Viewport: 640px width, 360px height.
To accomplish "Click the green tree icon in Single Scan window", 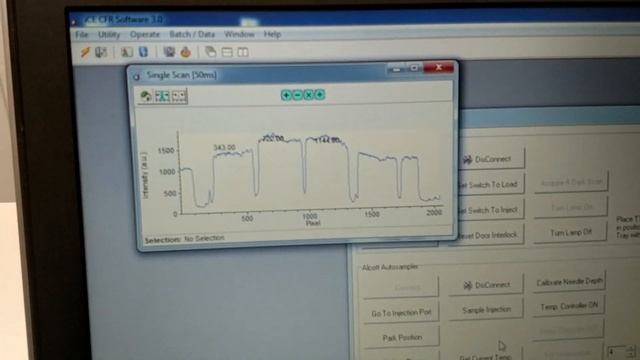I will click(146, 96).
